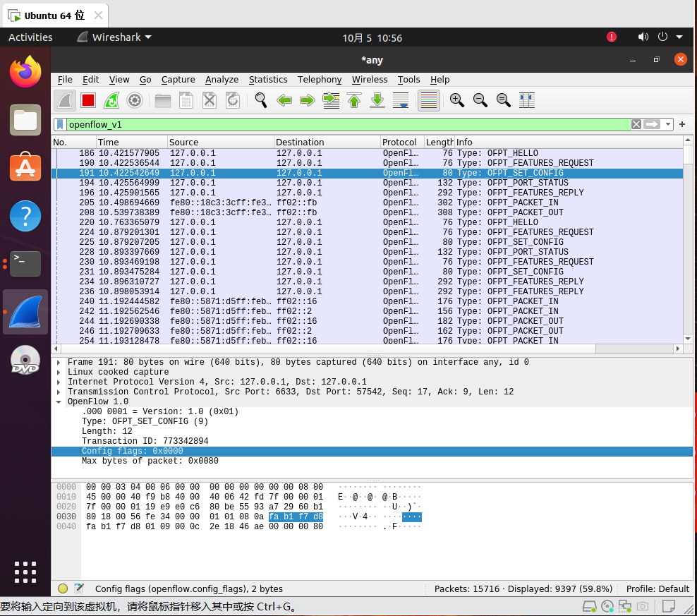
Task: Expand the Frame 191 tree node
Action: (x=59, y=362)
